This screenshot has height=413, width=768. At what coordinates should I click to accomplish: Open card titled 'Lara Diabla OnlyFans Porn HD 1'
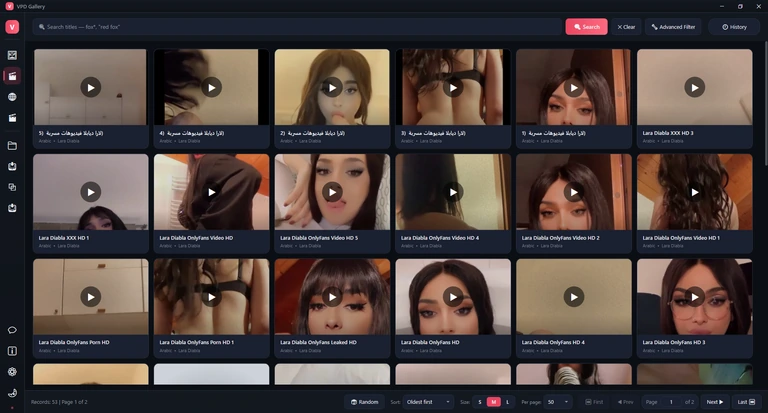coord(211,308)
